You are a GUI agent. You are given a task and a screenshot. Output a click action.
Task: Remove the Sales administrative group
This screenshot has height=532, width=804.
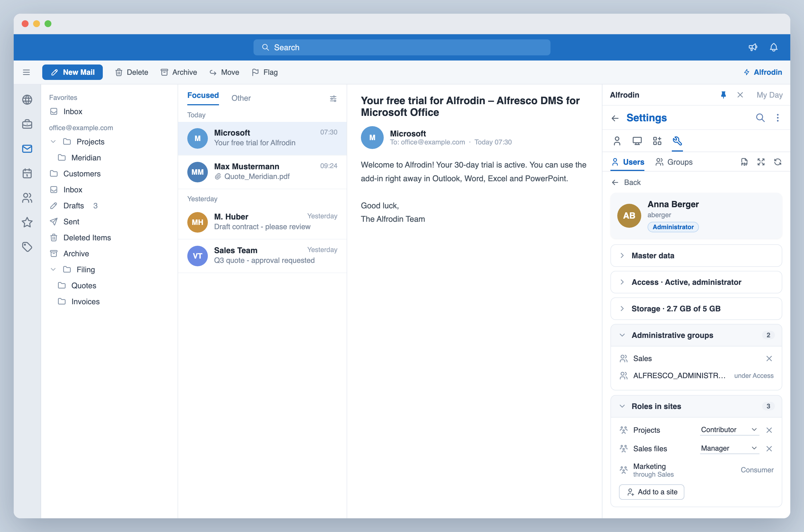tap(769, 359)
